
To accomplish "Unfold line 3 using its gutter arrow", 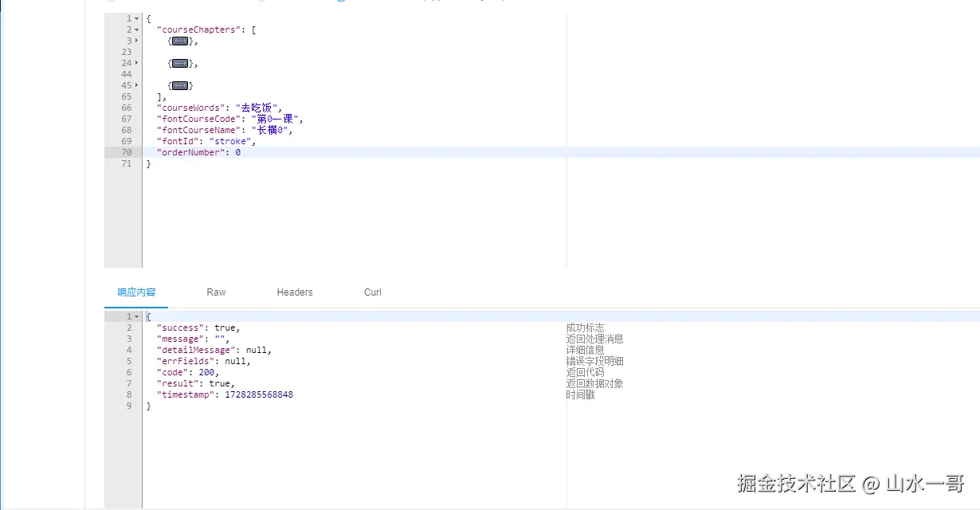I will [x=137, y=41].
